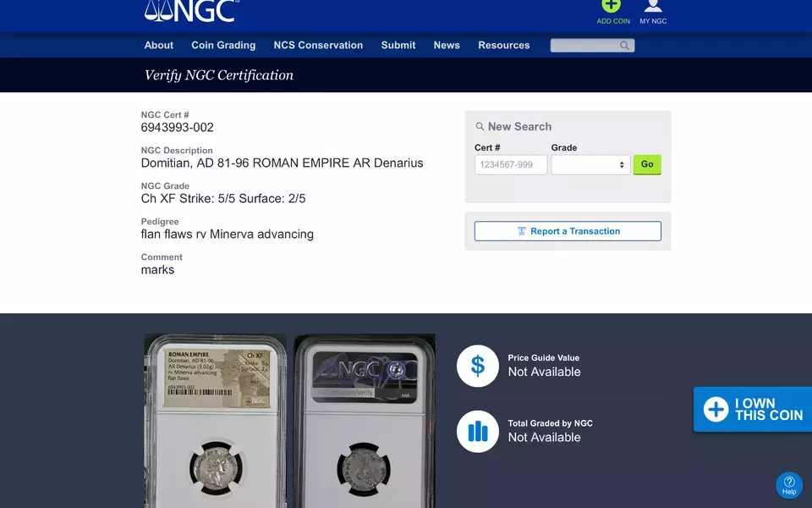Open the Submit menu
This screenshot has height=508, width=812.
coord(398,46)
